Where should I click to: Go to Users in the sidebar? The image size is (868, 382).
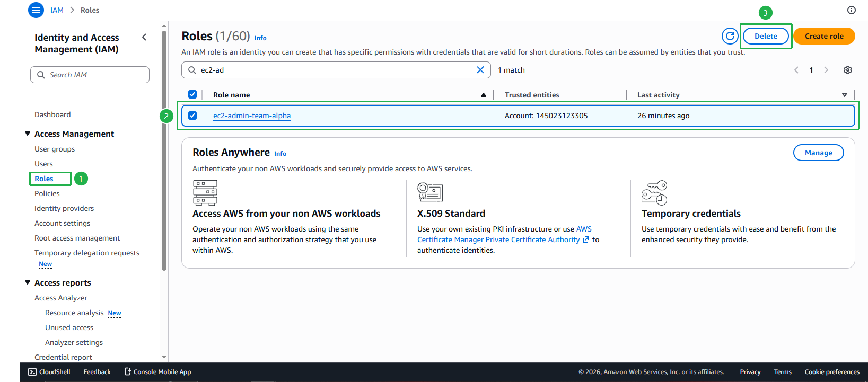point(43,164)
